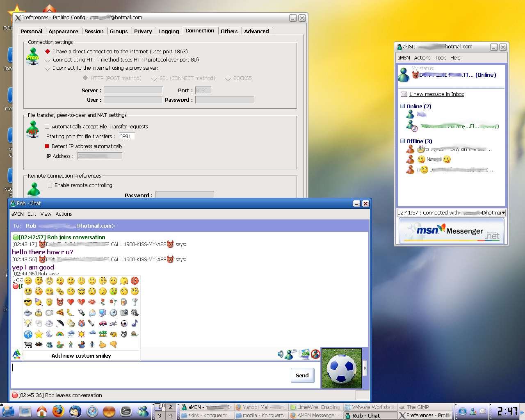
Task: Launch Firefox from the panel
Action: click(x=58, y=411)
